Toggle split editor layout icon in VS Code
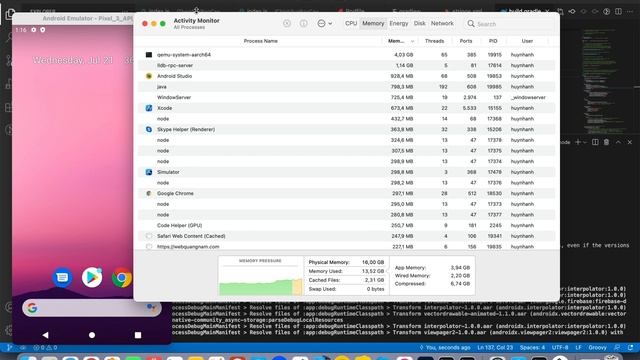Screen dimensions: 640x360 pos(619,11)
